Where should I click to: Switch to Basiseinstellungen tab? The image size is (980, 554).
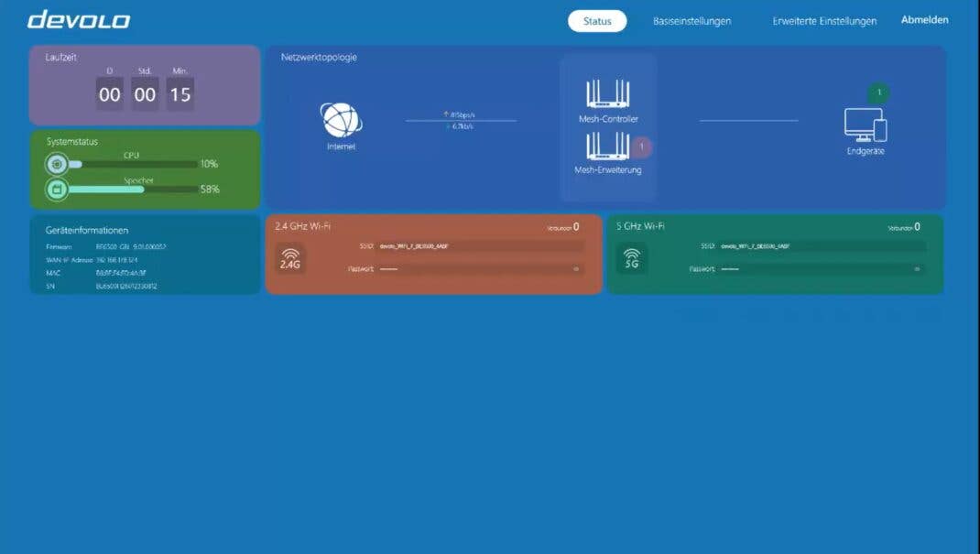[691, 21]
